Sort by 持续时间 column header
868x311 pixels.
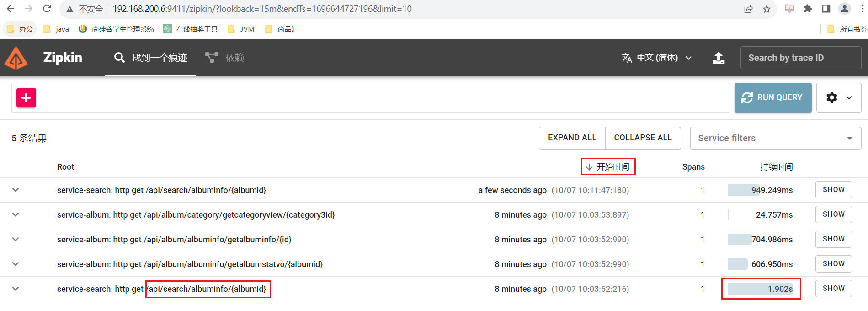click(776, 167)
